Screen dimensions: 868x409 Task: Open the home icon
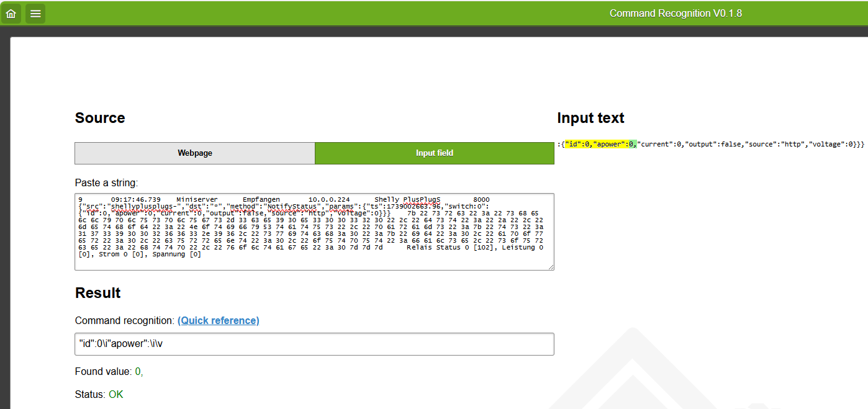pyautogui.click(x=11, y=13)
